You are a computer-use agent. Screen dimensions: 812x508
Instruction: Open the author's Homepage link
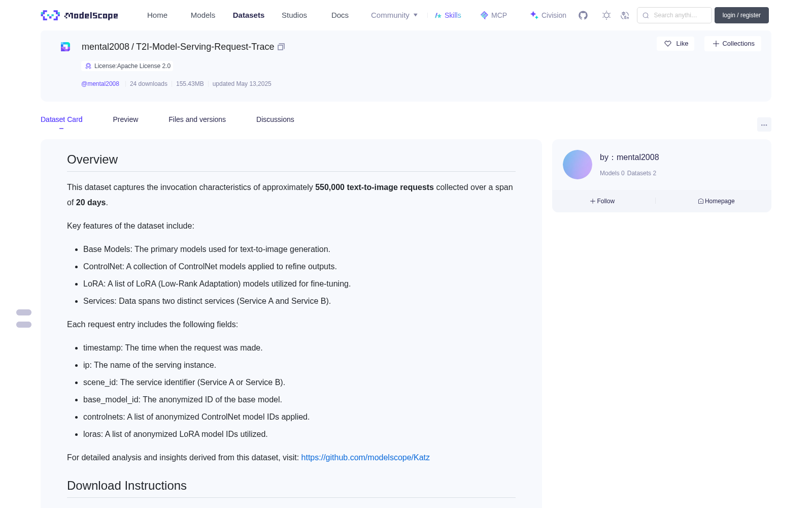tap(716, 201)
